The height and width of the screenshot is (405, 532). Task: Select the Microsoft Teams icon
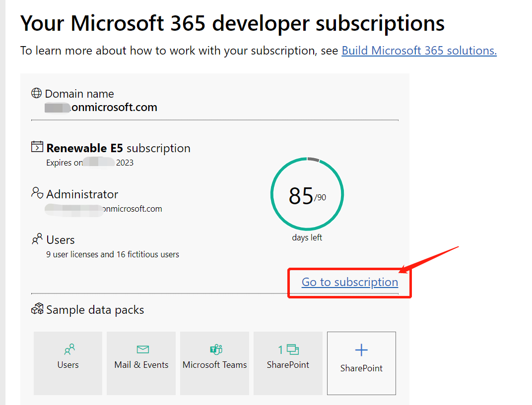[214, 350]
